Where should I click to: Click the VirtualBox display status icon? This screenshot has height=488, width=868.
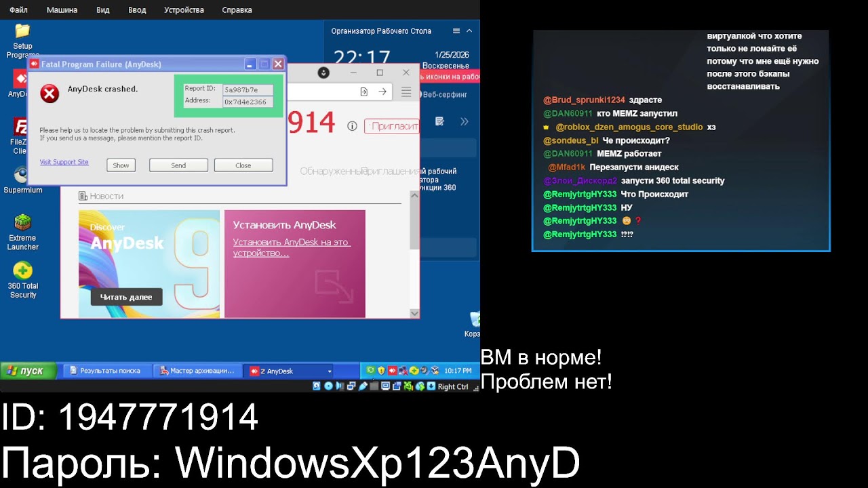coord(385,386)
